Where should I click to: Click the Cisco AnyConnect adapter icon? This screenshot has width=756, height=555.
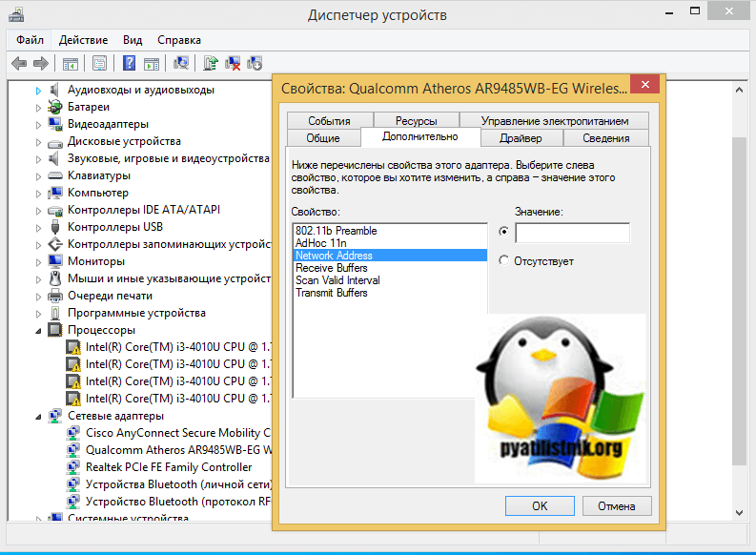(x=73, y=433)
